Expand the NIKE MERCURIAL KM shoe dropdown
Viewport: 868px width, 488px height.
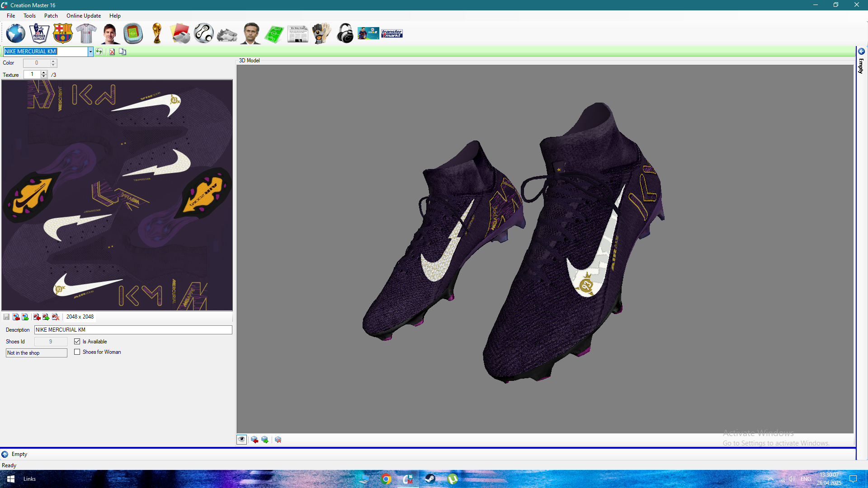point(90,52)
